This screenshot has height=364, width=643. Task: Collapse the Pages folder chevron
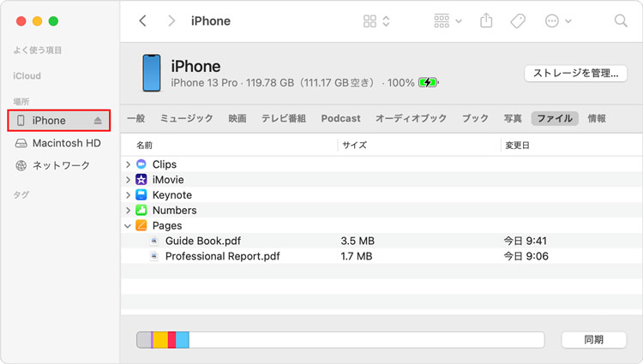128,225
